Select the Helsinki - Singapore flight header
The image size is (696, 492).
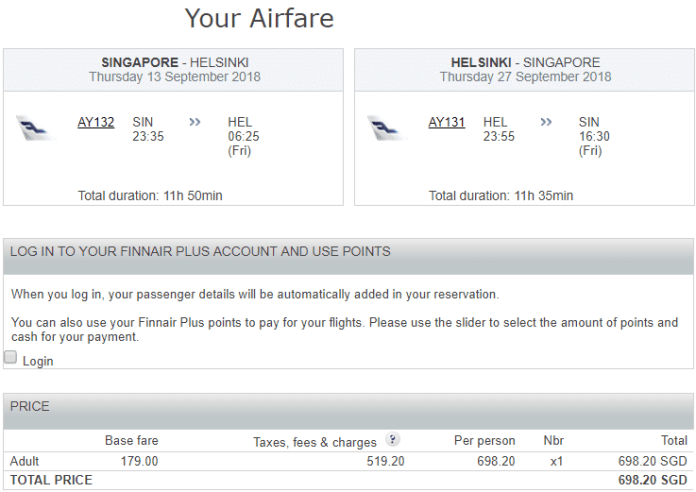point(524,70)
